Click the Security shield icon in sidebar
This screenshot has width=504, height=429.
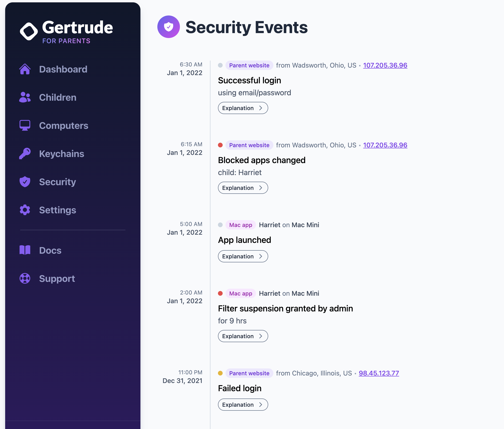point(25,182)
